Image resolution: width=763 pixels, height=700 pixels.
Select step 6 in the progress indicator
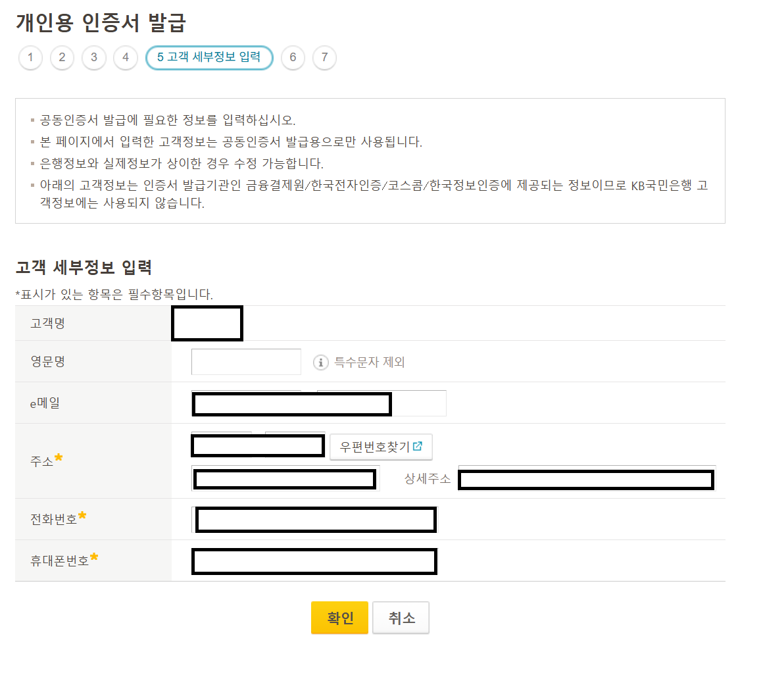pyautogui.click(x=293, y=58)
